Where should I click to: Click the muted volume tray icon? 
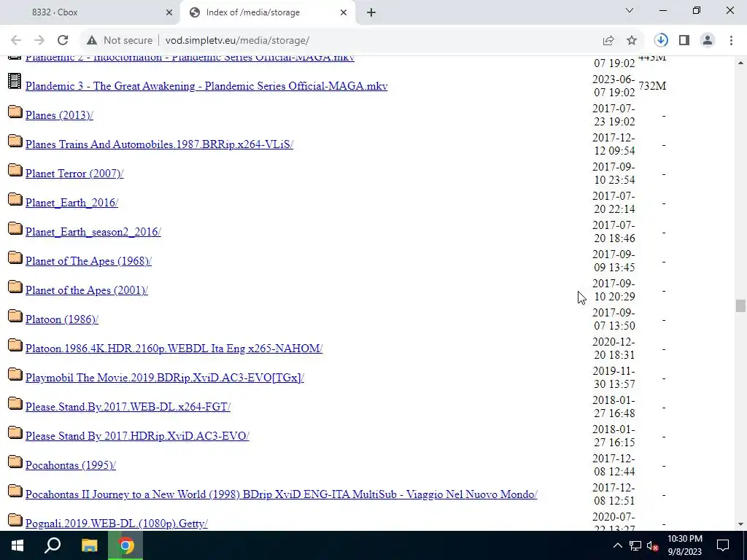click(652, 545)
